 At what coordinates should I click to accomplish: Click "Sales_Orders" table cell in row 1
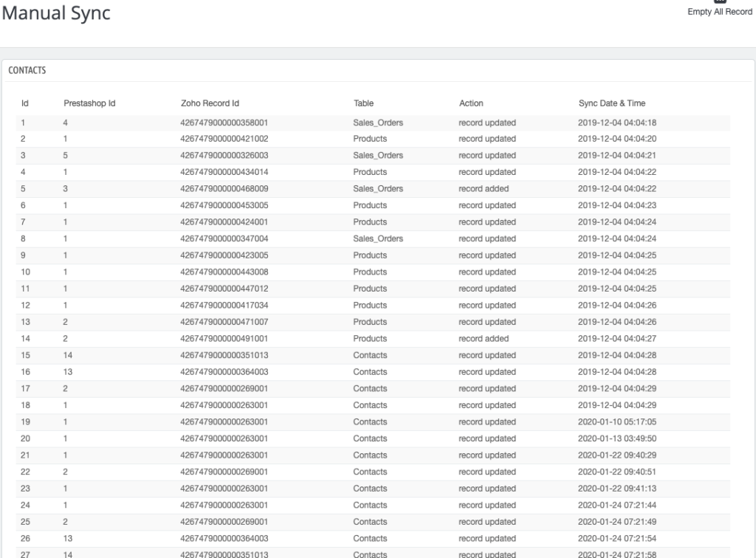click(x=378, y=123)
